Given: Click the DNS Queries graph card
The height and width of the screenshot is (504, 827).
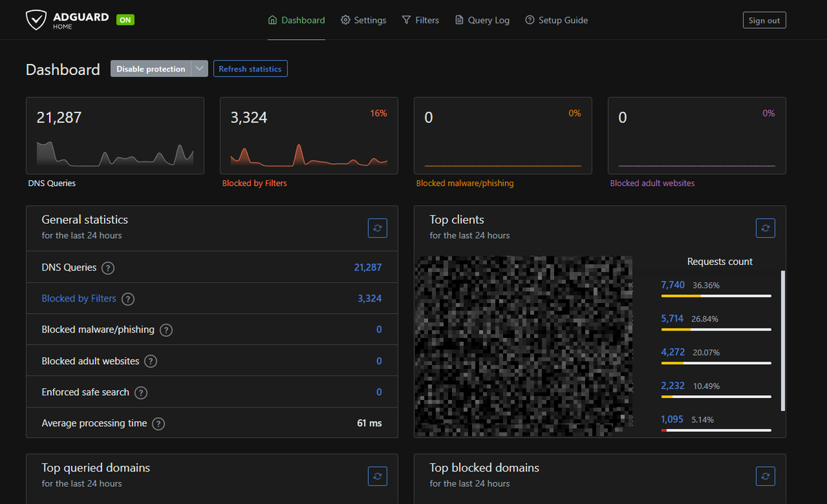Looking at the screenshot, I should click(x=115, y=136).
